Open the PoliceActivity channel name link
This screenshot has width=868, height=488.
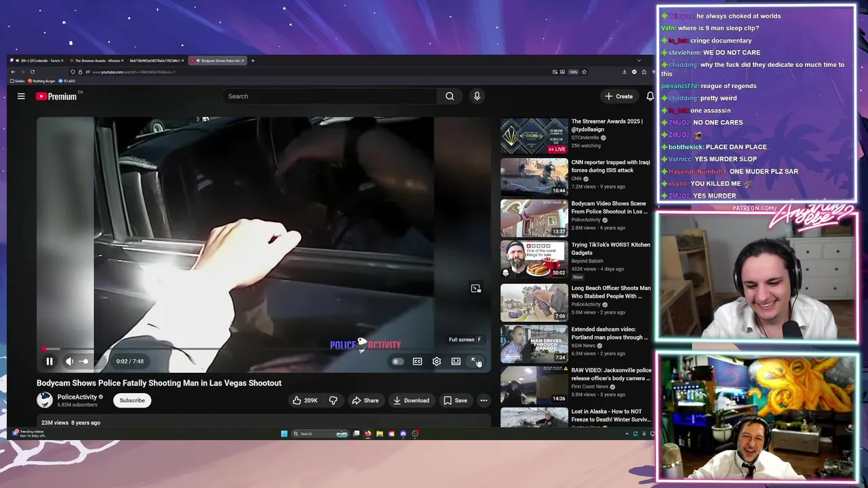pos(77,397)
